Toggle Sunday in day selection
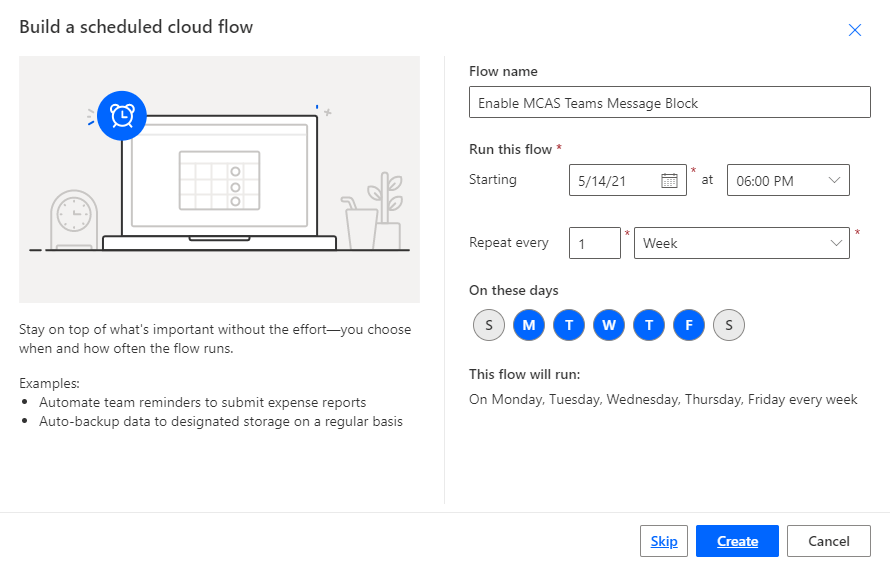The width and height of the screenshot is (890, 565). 489,325
